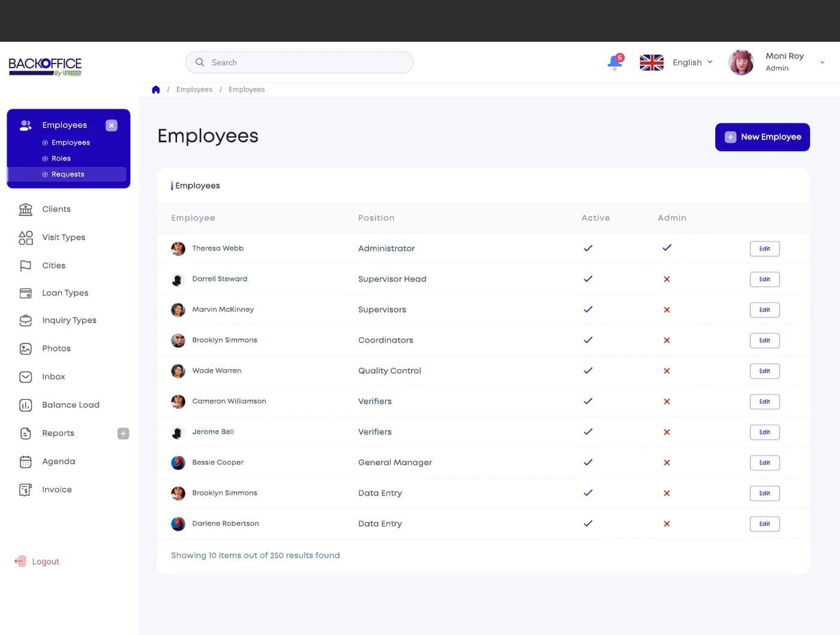840x635 pixels.
Task: Click the Logout link
Action: [46, 562]
